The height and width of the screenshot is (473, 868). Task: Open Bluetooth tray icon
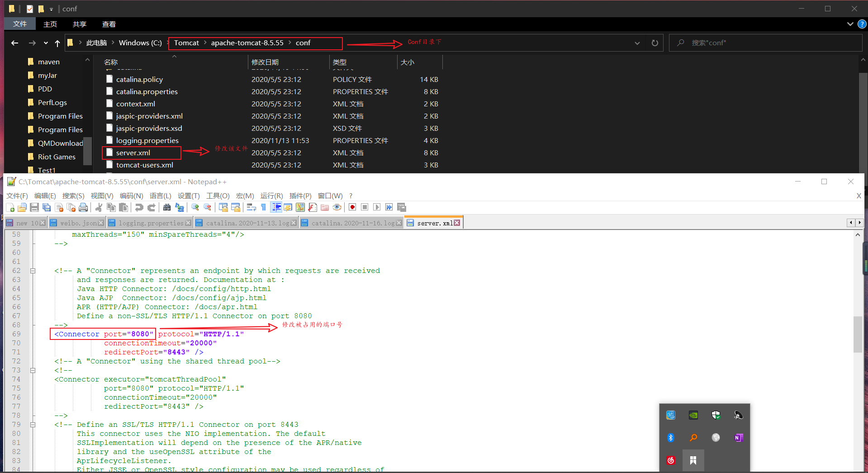point(671,438)
